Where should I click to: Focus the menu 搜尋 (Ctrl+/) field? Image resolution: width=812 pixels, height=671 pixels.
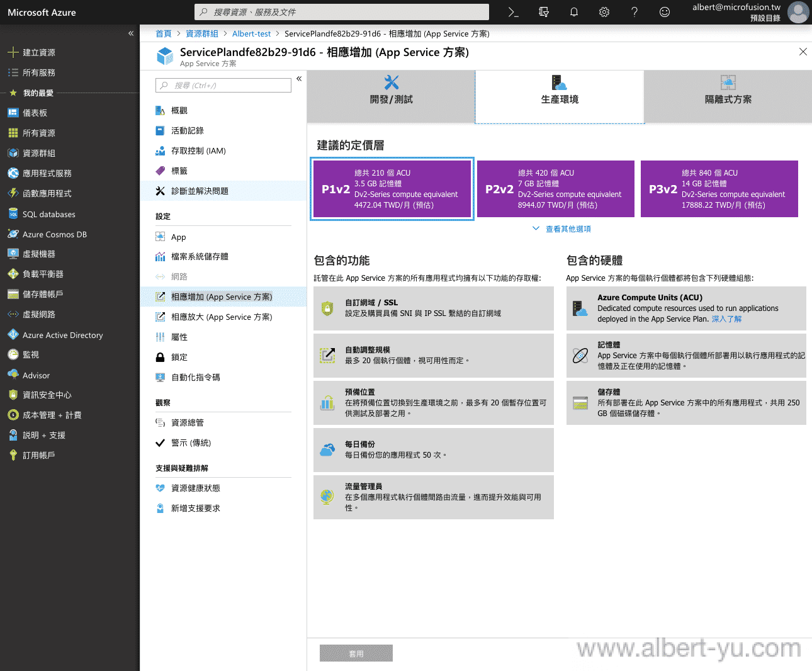pos(223,86)
